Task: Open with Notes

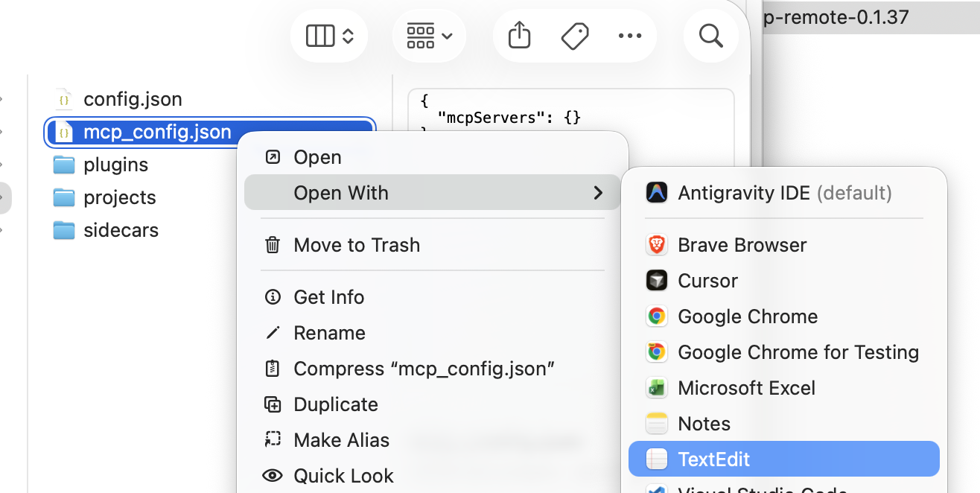Action: 784,424
